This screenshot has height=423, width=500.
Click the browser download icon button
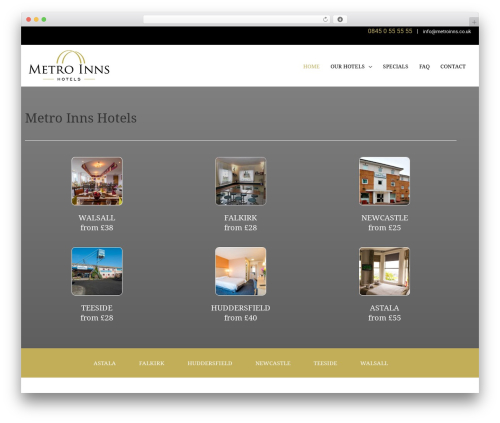coord(340,19)
